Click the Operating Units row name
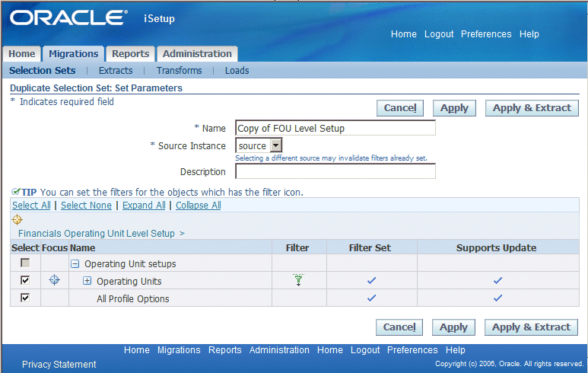 click(129, 282)
